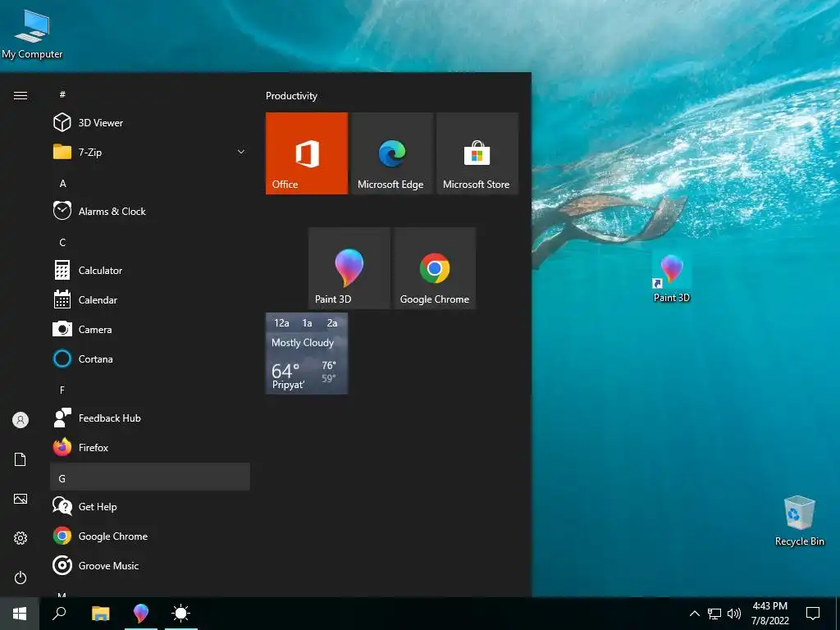
Task: Open the 7-Zip folder entry
Action: pos(150,152)
